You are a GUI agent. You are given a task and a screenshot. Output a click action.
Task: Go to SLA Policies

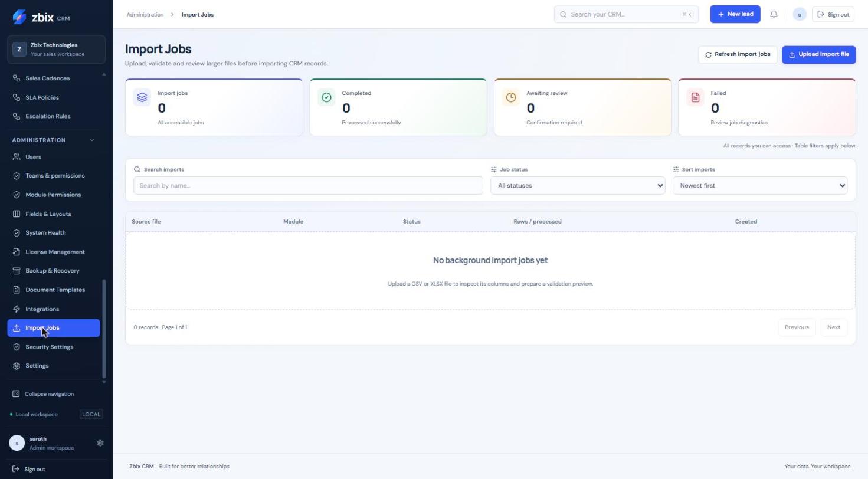point(54,97)
